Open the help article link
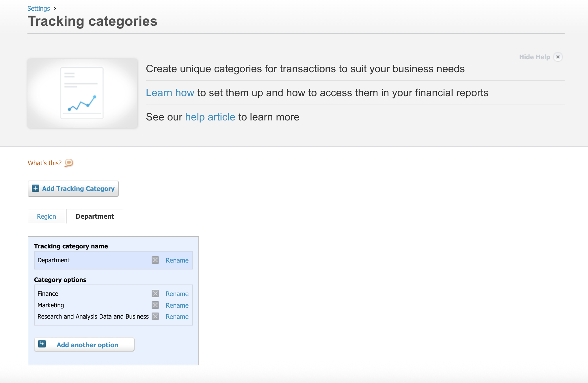The width and height of the screenshot is (588, 383). click(x=210, y=117)
